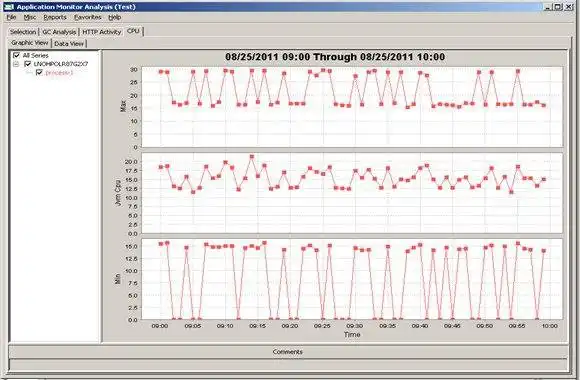Open the Help menu
The image size is (580, 380).
pos(115,17)
